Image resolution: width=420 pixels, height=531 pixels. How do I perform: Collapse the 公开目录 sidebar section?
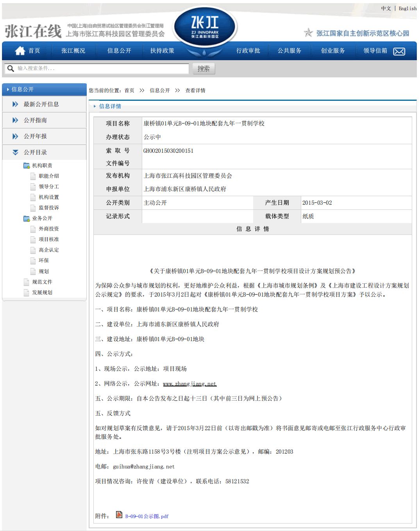coord(35,152)
